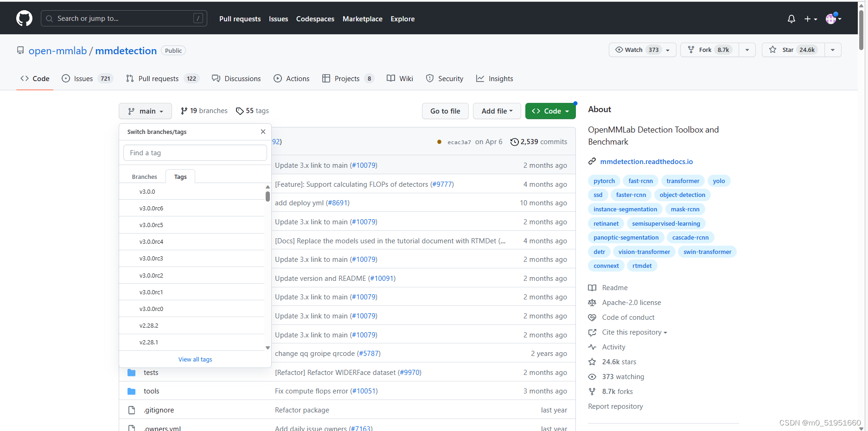The image size is (868, 431).
Task: Click the commit status dot icon
Action: click(x=439, y=142)
